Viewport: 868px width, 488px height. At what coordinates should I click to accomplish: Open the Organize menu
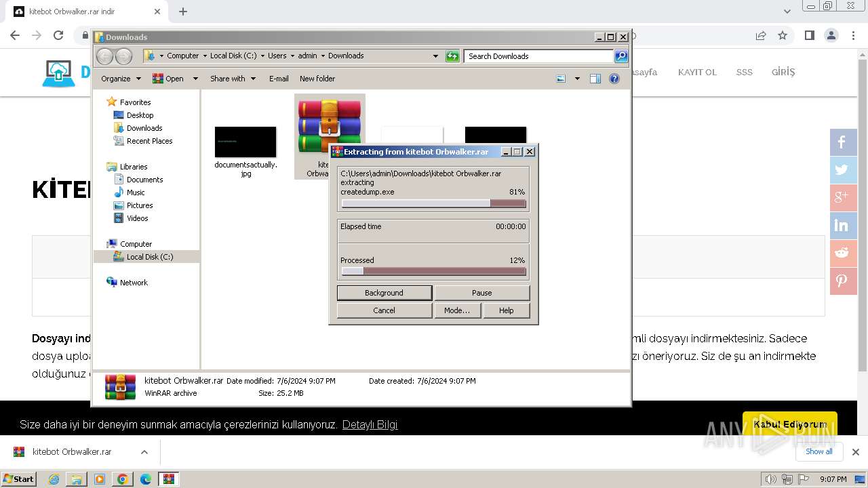pyautogui.click(x=121, y=79)
